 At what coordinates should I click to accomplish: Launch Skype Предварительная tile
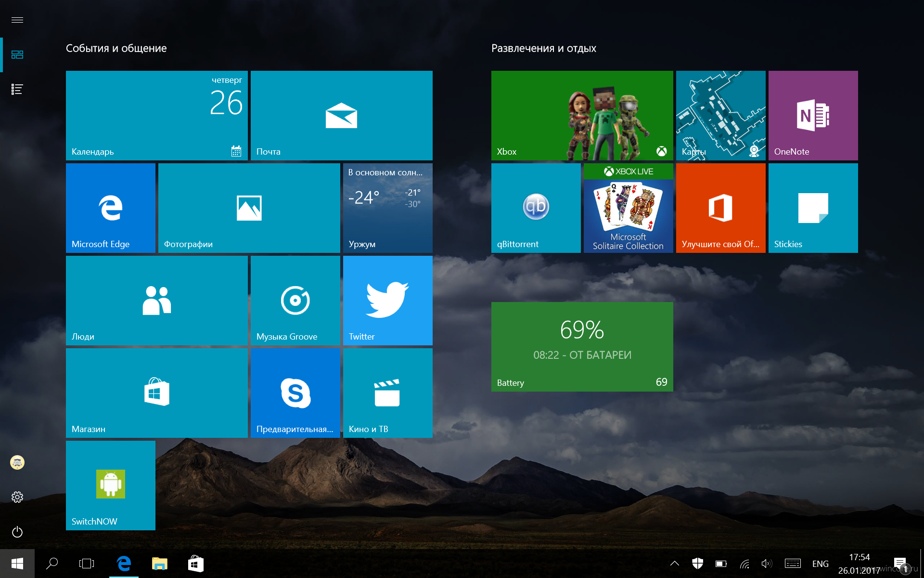(x=295, y=393)
